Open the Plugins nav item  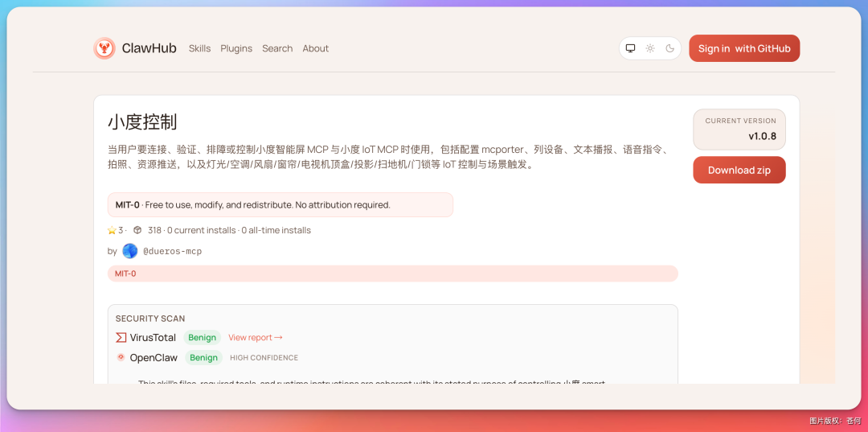coord(236,48)
